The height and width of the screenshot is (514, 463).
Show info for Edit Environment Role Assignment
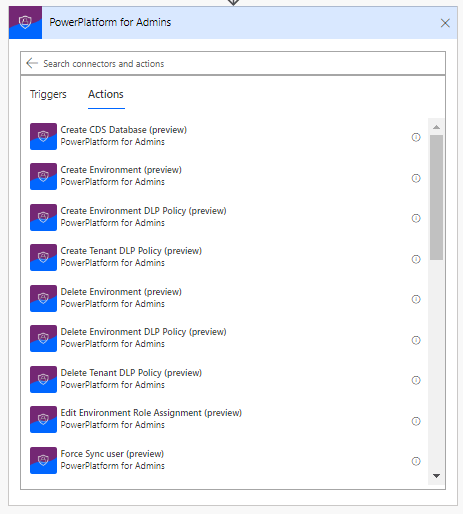(416, 421)
